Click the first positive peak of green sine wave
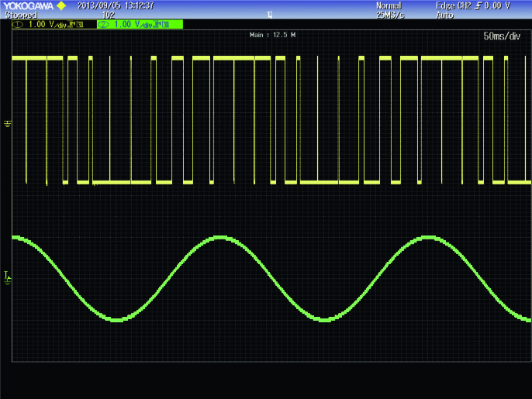Screen dimensions: 532x399 (220, 238)
